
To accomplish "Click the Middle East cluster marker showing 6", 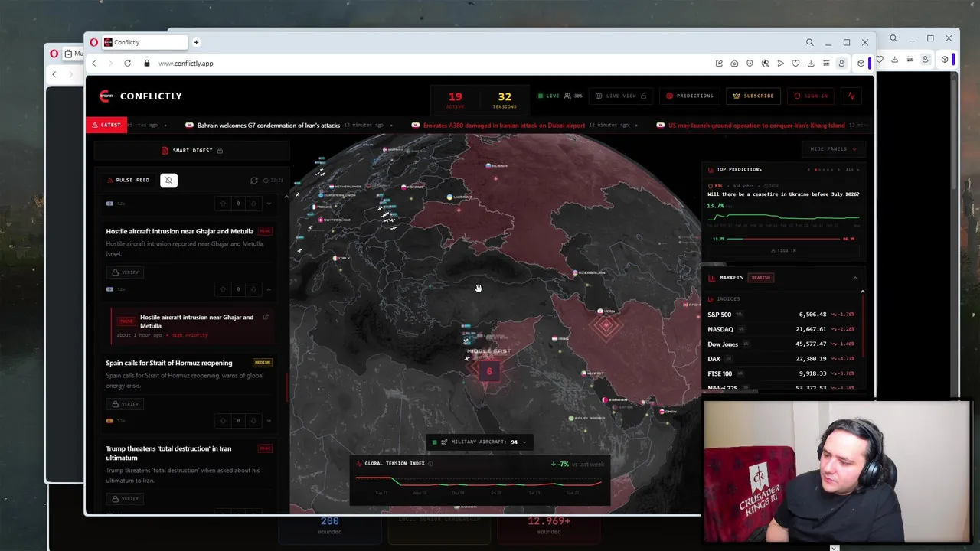I will [489, 372].
